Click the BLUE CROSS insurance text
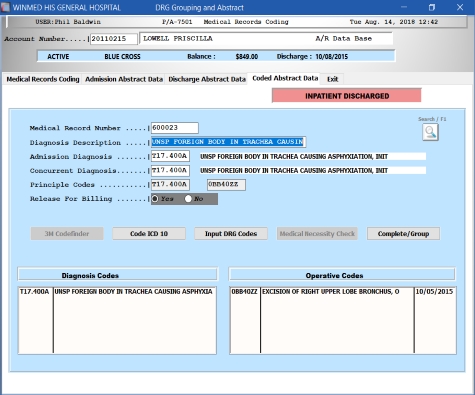 (122, 56)
